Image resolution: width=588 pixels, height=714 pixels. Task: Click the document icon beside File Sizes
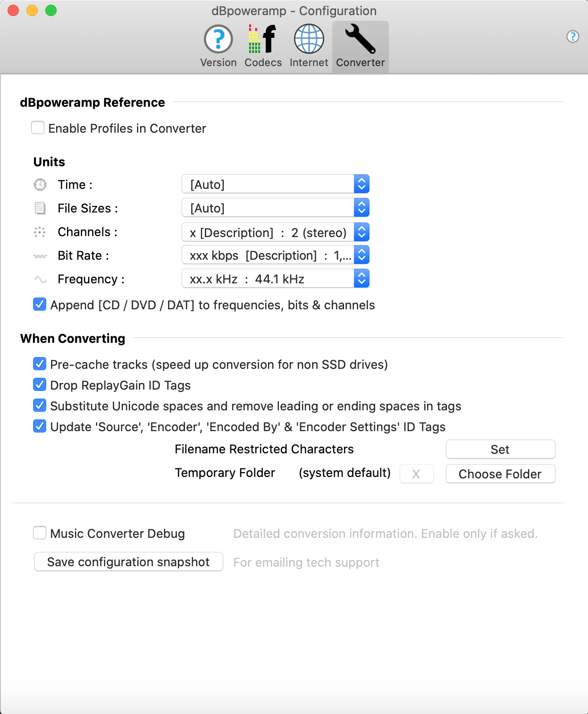coord(40,208)
